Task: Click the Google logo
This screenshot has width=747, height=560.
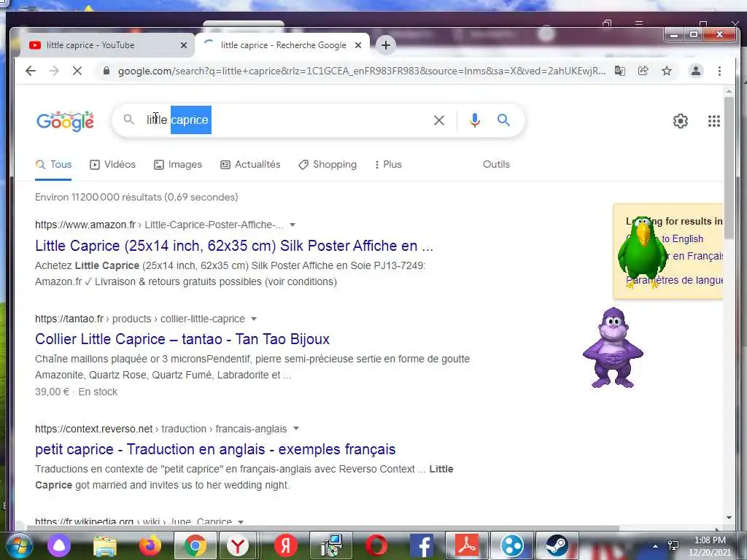Action: point(65,121)
